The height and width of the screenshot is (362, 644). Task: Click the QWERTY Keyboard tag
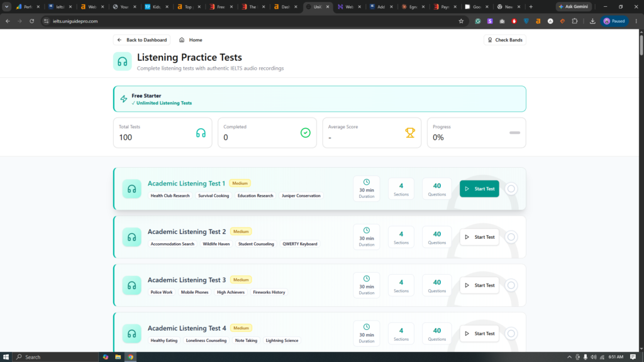[300, 244]
